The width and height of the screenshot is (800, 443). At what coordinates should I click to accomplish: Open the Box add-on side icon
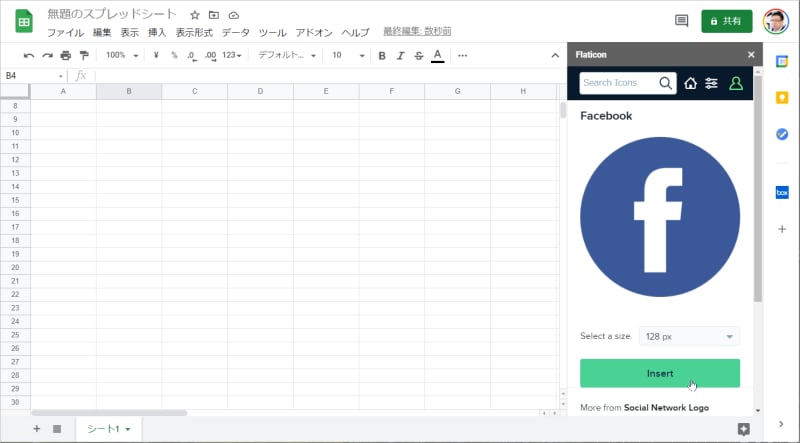782,192
